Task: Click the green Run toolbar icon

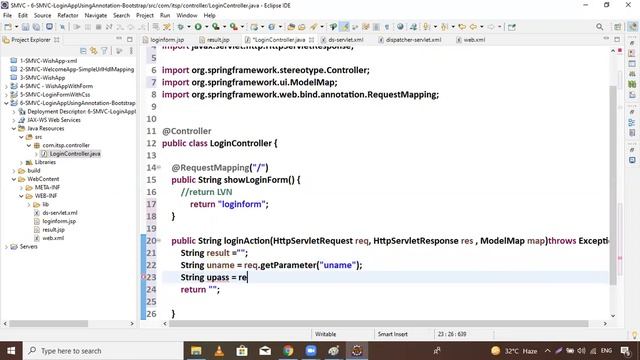Action: [x=198, y=27]
